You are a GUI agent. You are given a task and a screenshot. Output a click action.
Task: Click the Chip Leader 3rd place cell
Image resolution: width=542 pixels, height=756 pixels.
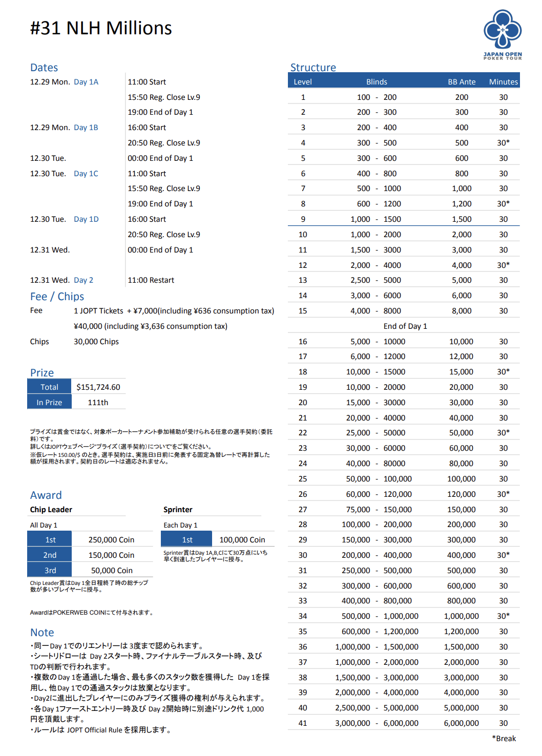(50, 571)
